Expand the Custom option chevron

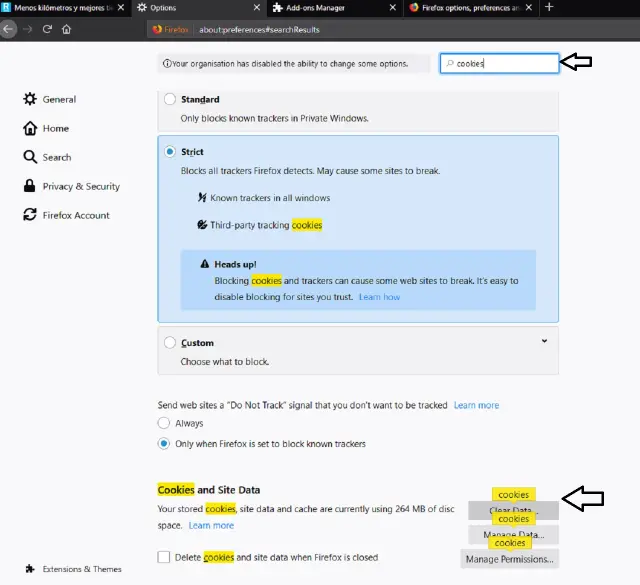point(544,341)
